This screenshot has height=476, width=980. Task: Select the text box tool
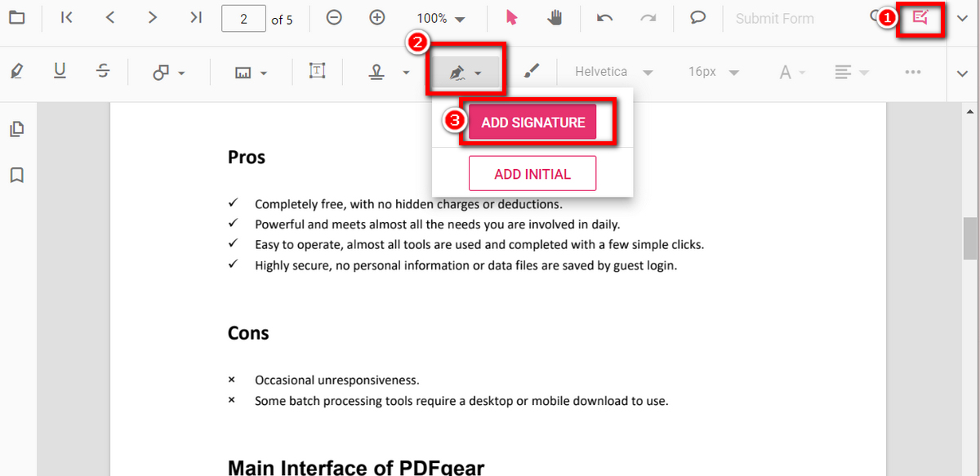(x=317, y=72)
